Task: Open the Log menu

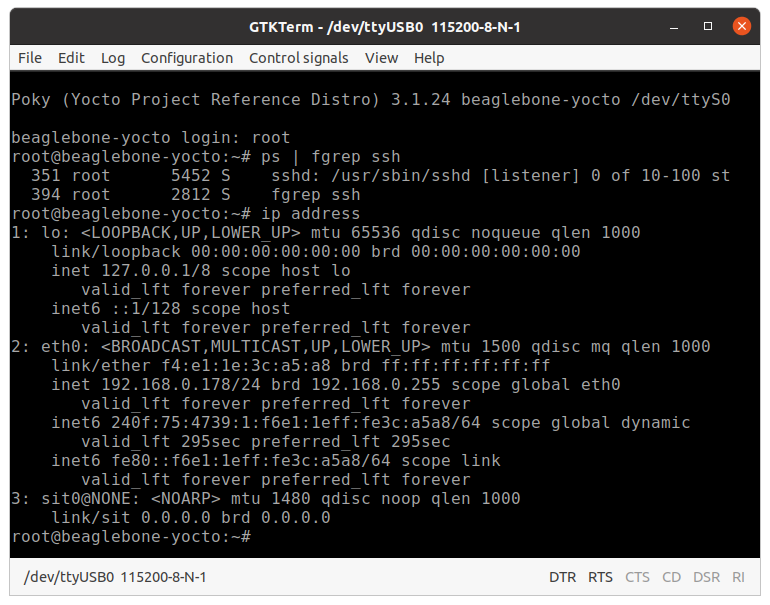Action: click(x=113, y=58)
